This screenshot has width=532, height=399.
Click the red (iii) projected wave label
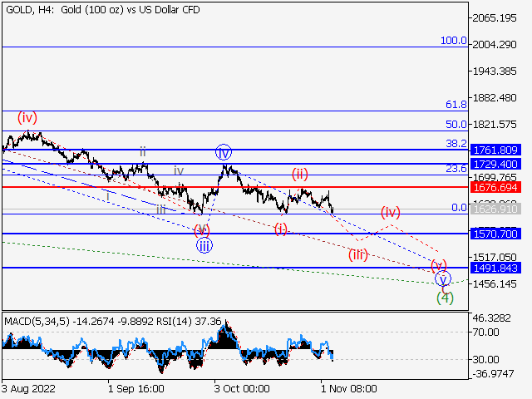358,254
